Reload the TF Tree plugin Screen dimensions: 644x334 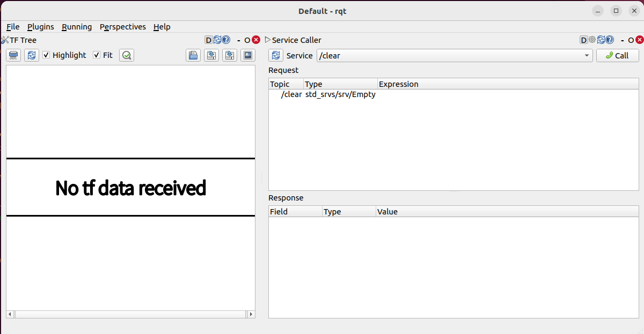click(x=217, y=40)
